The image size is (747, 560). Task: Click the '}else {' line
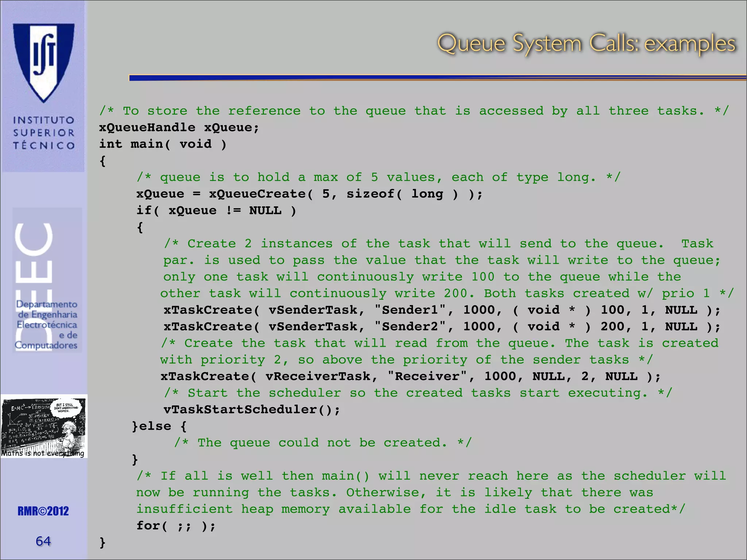click(x=159, y=426)
